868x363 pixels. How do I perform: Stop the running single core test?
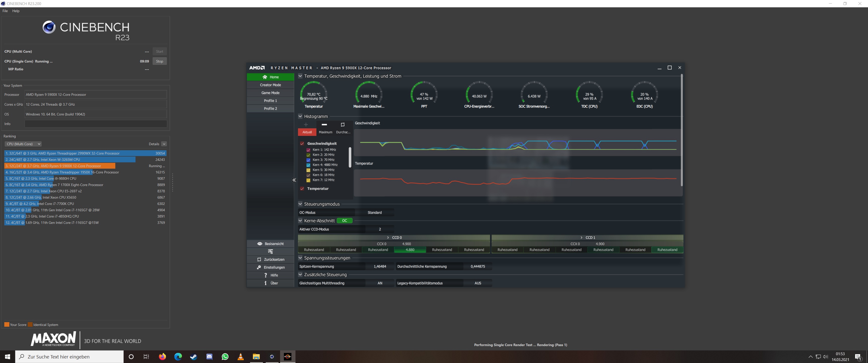[x=159, y=61]
